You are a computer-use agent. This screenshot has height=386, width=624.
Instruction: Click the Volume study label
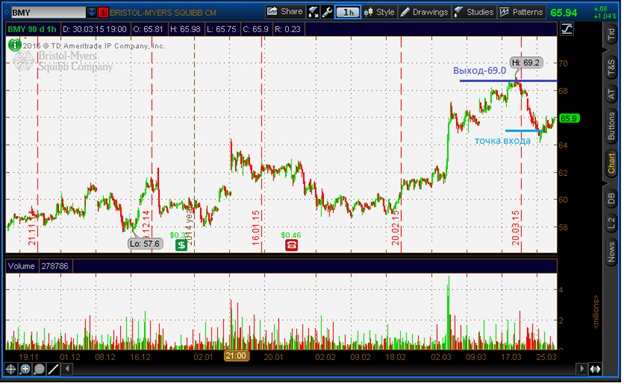tap(21, 267)
